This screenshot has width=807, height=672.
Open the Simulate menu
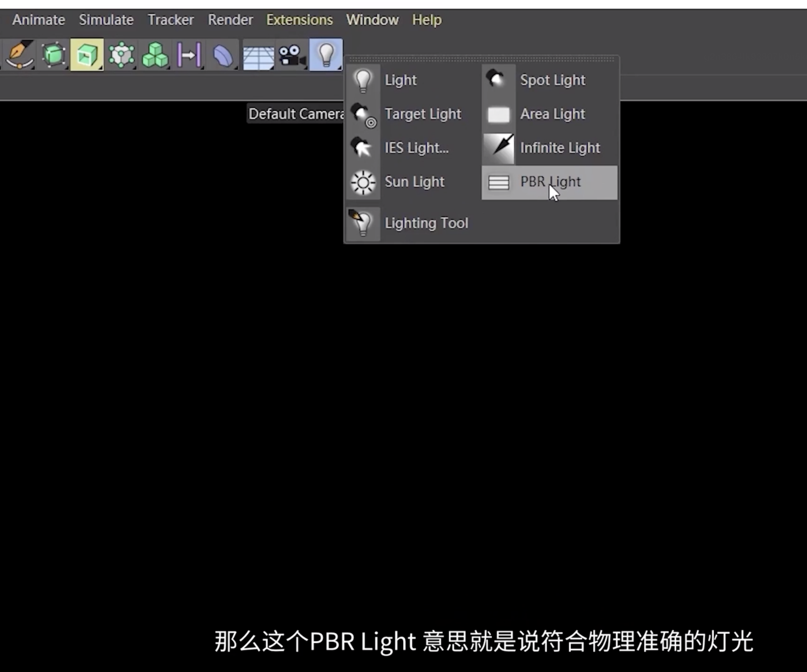(107, 20)
